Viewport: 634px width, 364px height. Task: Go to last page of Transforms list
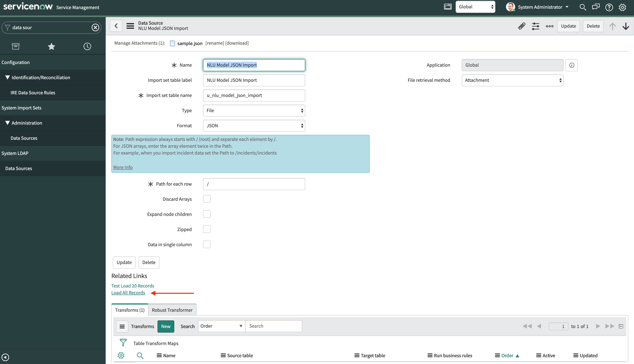tap(610, 326)
